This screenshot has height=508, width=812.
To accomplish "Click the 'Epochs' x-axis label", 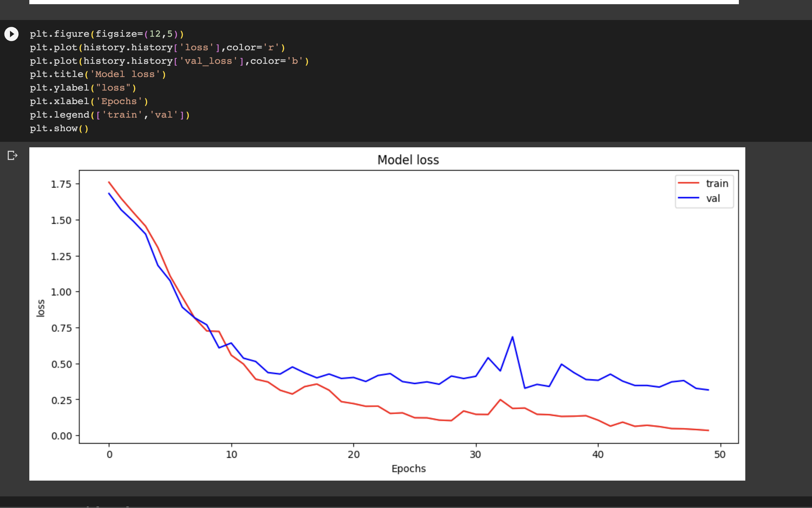I will pyautogui.click(x=408, y=468).
